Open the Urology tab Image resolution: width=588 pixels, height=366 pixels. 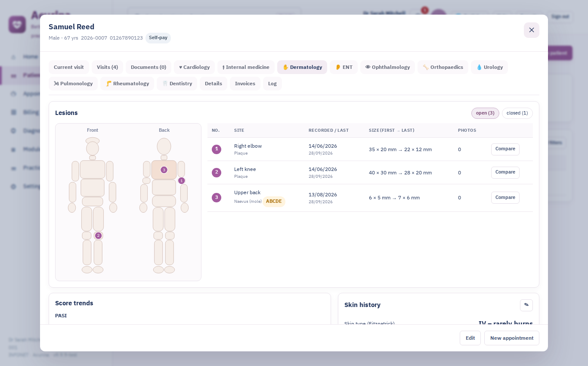point(489,67)
